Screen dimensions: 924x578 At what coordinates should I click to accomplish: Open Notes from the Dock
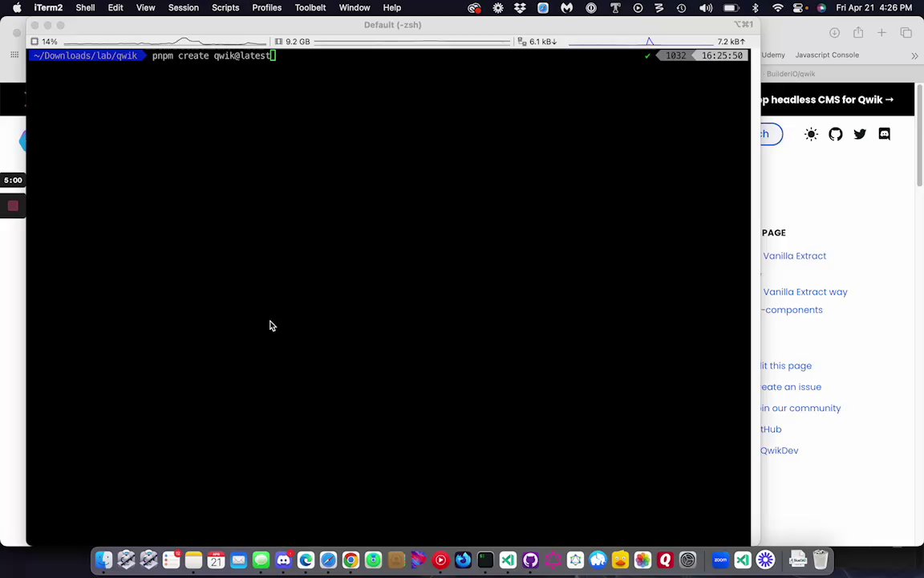pos(194,560)
